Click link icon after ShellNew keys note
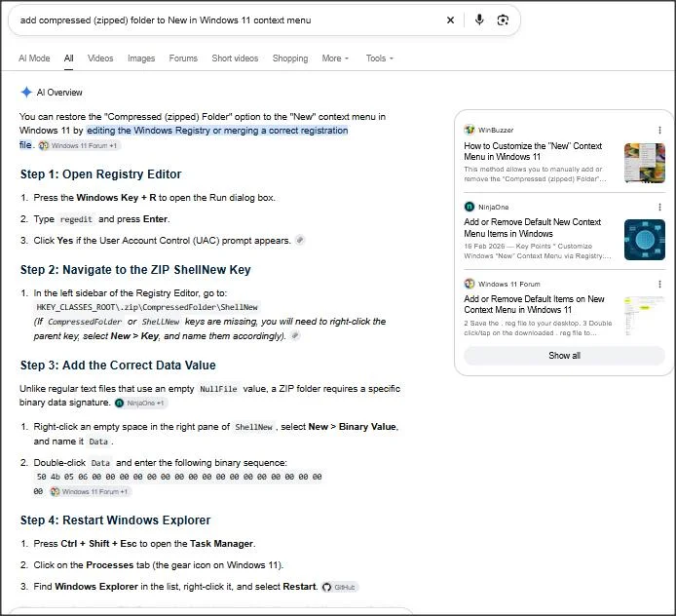Viewport: 676px width, 616px height. (295, 335)
